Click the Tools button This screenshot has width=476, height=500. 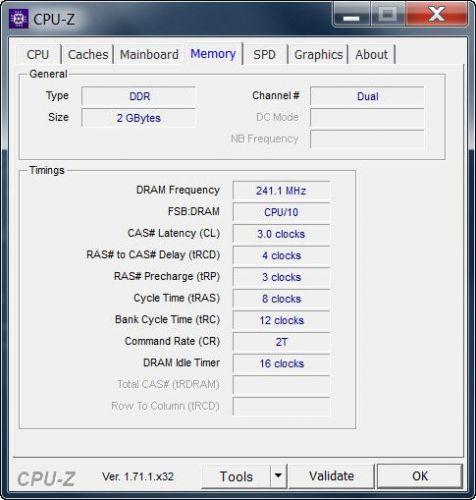[236, 476]
